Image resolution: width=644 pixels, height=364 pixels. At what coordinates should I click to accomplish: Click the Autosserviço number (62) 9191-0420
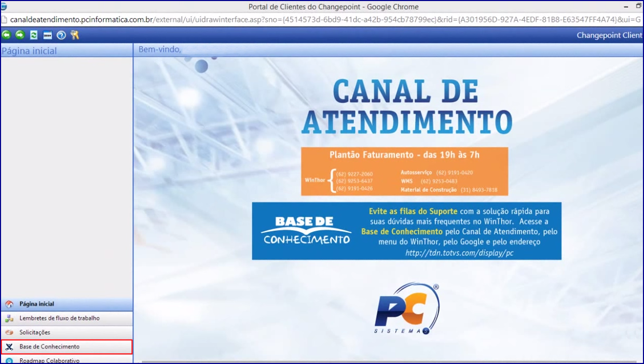[x=454, y=173]
